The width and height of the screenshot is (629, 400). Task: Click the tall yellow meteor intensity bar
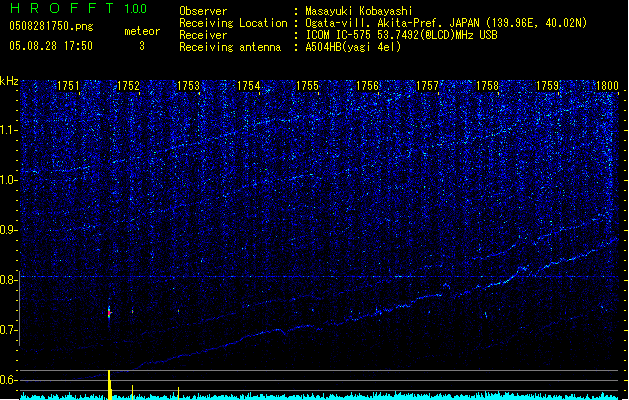pyautogui.click(x=109, y=385)
